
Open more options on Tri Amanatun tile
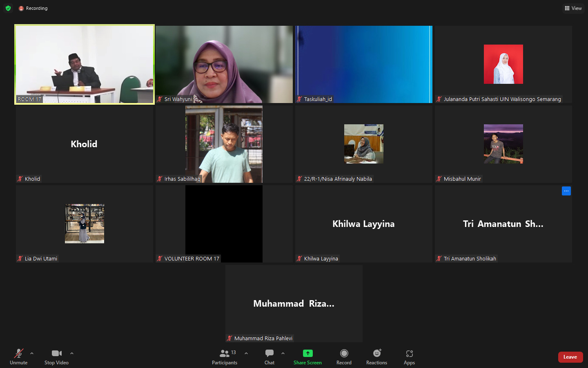click(x=566, y=191)
